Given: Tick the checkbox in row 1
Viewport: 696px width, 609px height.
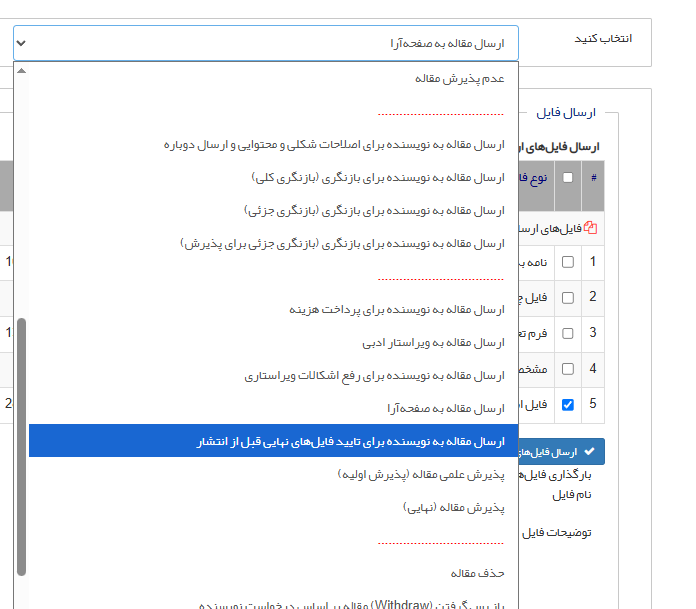Looking at the screenshot, I should tap(568, 262).
